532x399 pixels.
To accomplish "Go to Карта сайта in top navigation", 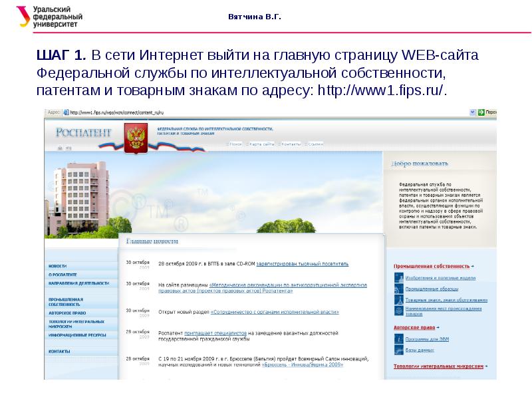I will pyautogui.click(x=262, y=144).
